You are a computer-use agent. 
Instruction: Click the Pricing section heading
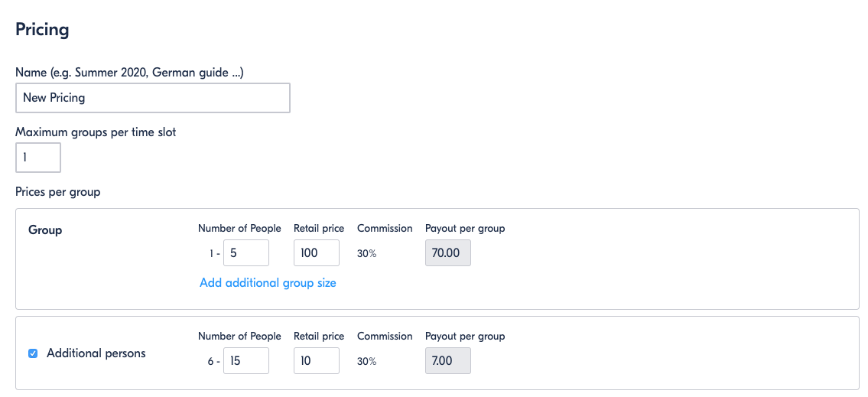pyautogui.click(x=42, y=30)
